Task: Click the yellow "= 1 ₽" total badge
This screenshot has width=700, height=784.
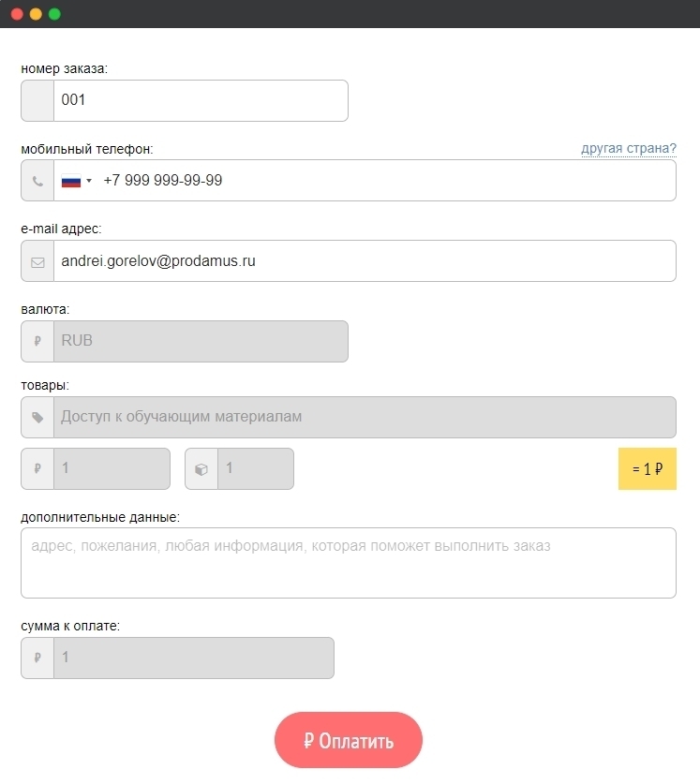Action: [x=648, y=469]
